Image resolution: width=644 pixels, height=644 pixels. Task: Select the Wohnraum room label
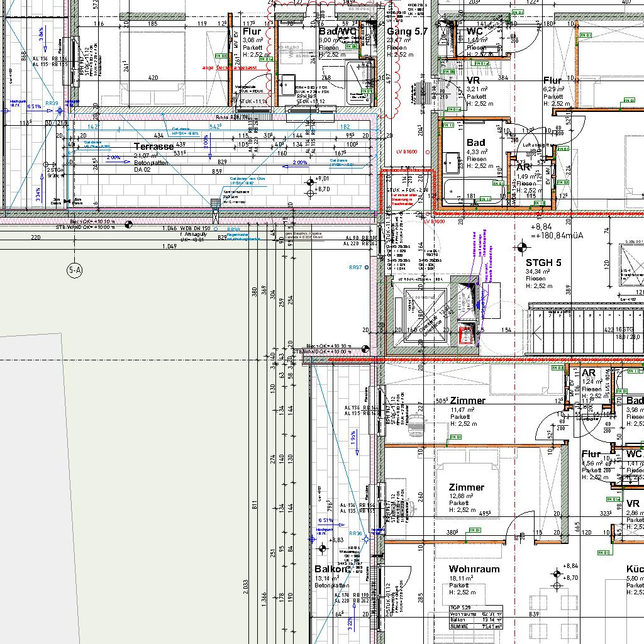[x=474, y=569]
